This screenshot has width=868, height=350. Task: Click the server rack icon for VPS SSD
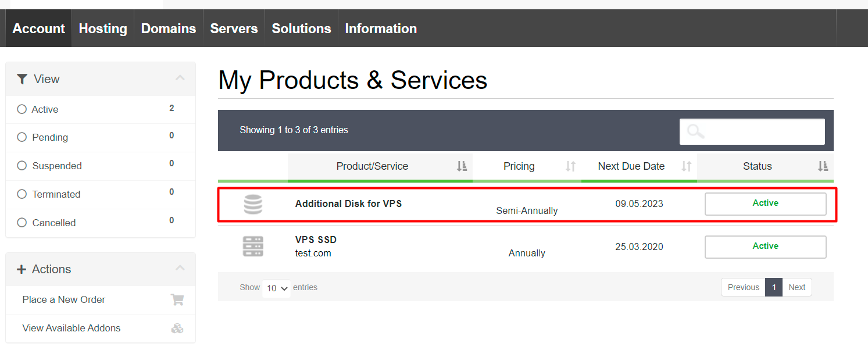(253, 247)
